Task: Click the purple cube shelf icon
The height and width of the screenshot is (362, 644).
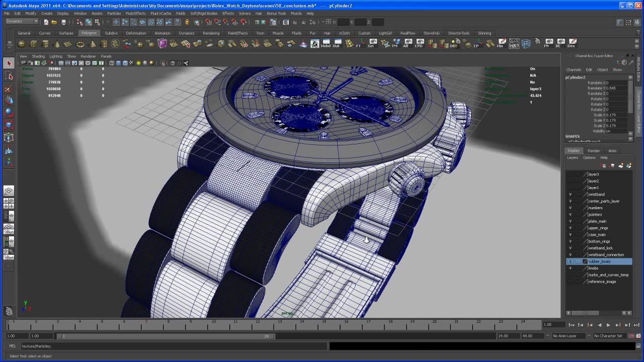Action: (x=163, y=44)
